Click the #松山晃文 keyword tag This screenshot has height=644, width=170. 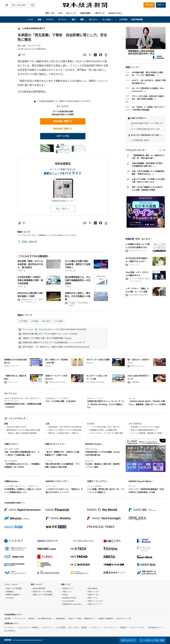coord(46,321)
